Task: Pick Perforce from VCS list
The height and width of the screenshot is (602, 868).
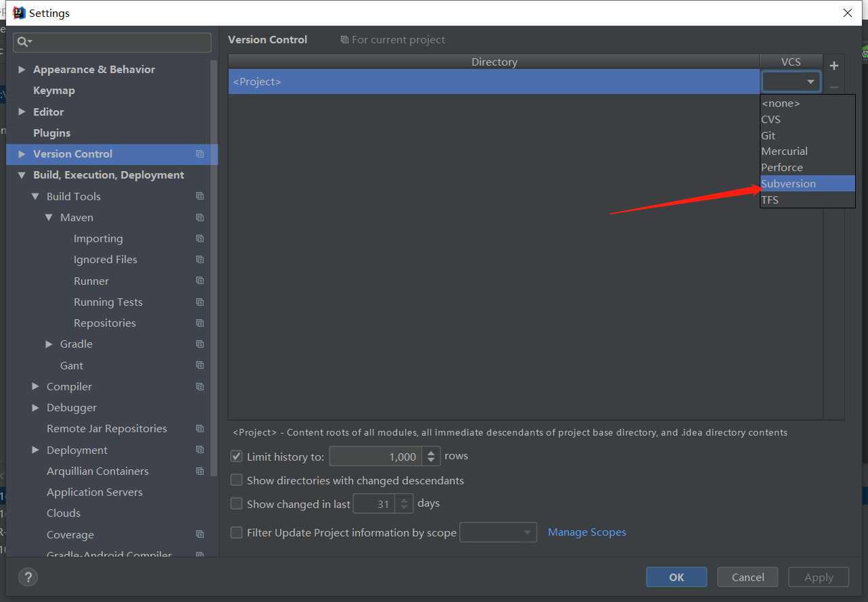Action: click(x=808, y=167)
